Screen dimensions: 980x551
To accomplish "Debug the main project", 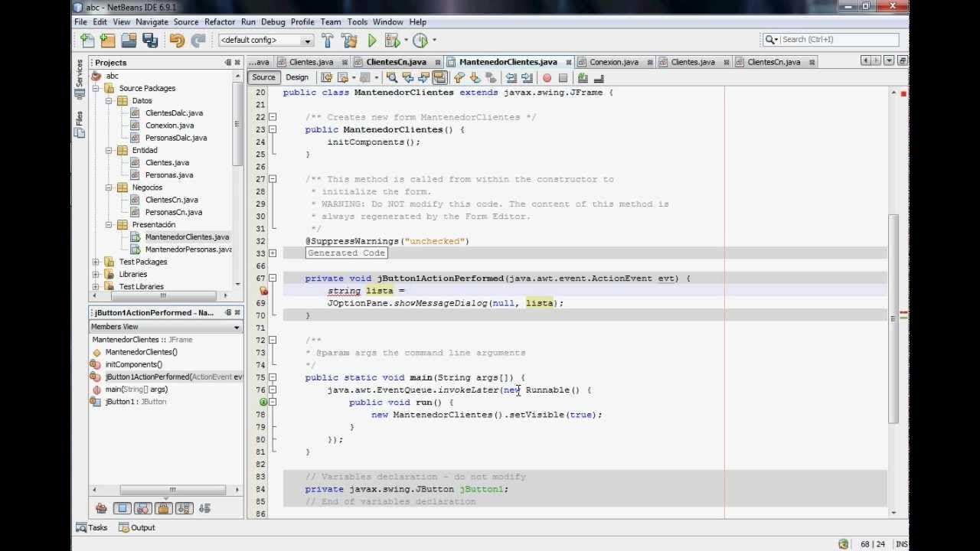I will click(391, 41).
